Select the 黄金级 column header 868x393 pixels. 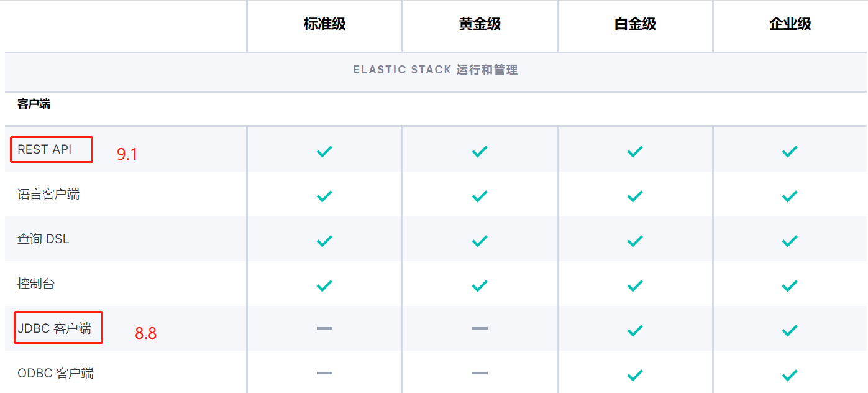[x=480, y=24]
